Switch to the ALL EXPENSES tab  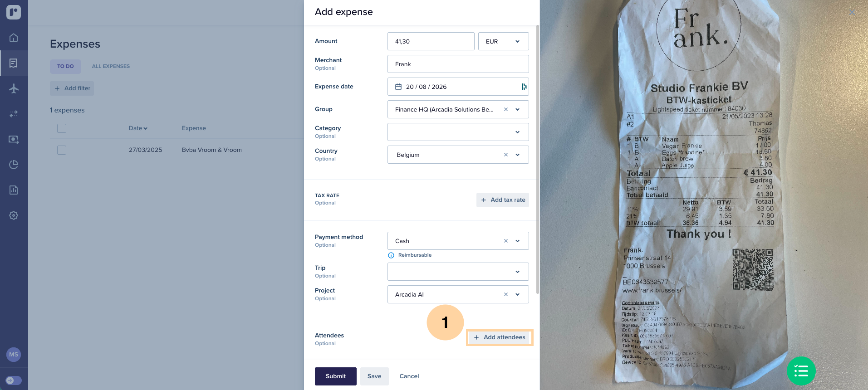111,66
